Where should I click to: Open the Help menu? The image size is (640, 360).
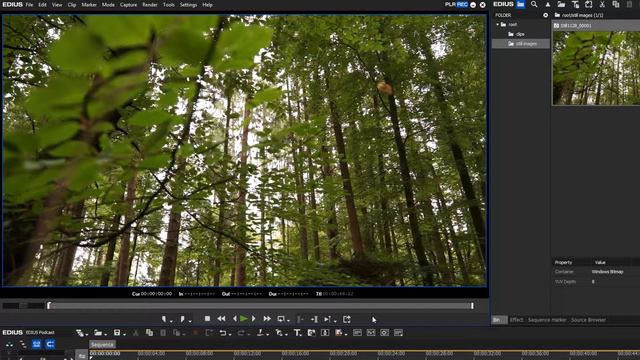point(207,5)
